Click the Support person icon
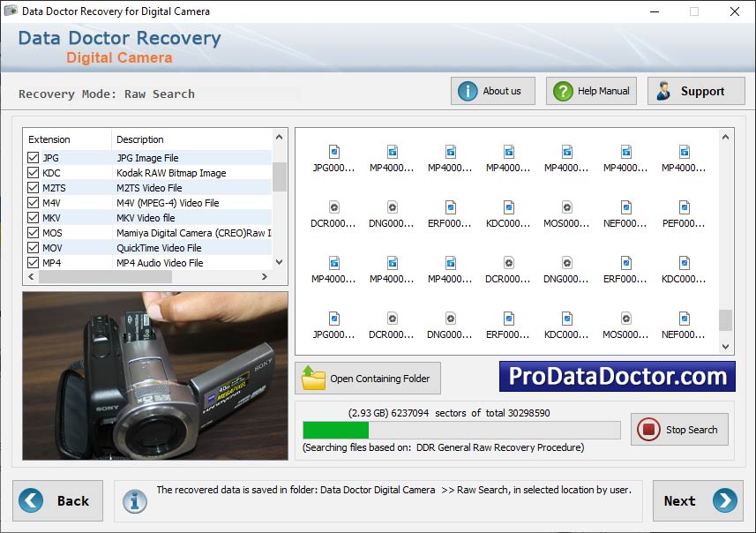This screenshot has width=756, height=533. pyautogui.click(x=663, y=90)
